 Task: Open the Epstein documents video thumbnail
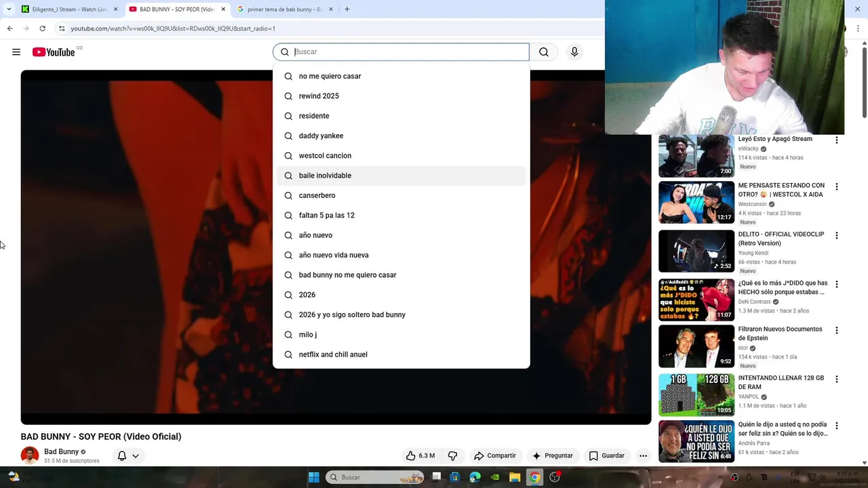point(696,346)
